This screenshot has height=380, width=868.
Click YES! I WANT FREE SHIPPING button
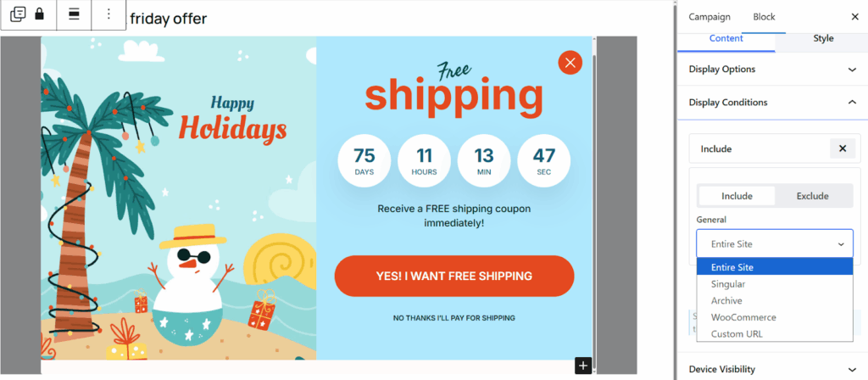coord(453,276)
